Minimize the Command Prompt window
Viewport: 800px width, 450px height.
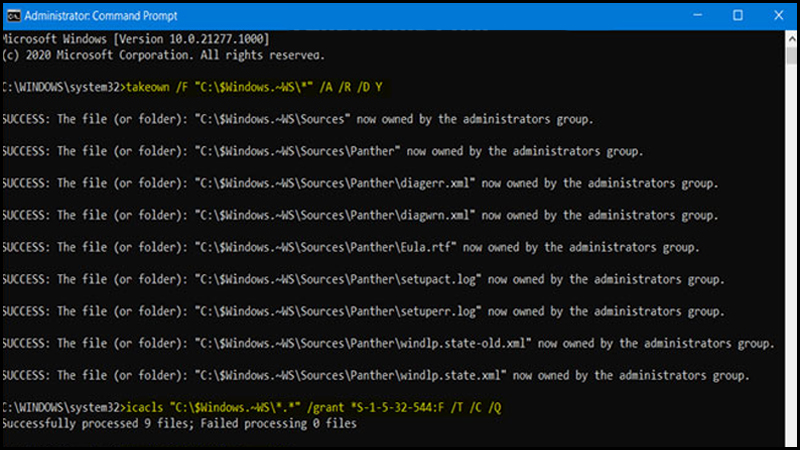click(697, 15)
